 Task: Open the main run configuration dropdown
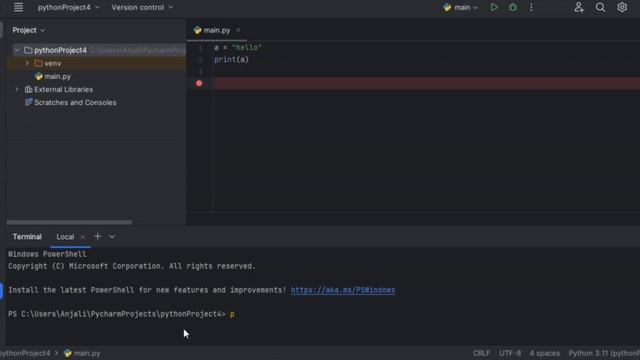tap(460, 7)
